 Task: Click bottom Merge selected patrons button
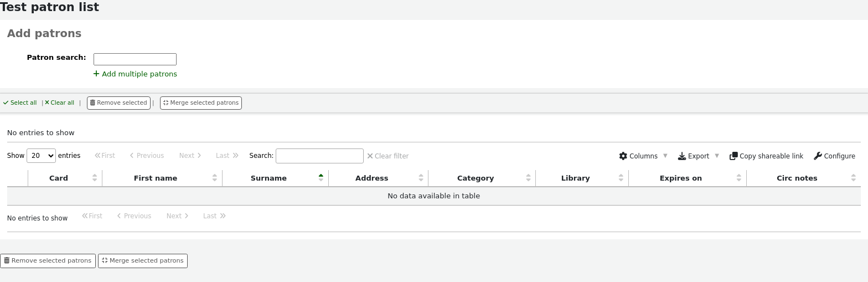143,261
